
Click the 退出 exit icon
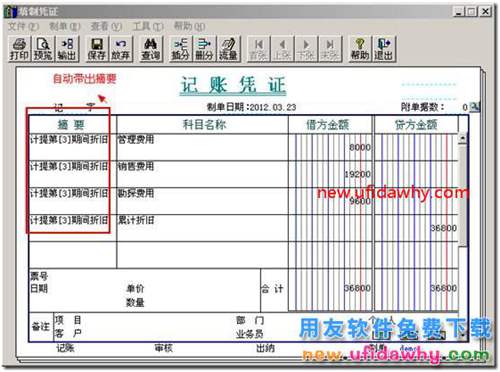pyautogui.click(x=384, y=49)
